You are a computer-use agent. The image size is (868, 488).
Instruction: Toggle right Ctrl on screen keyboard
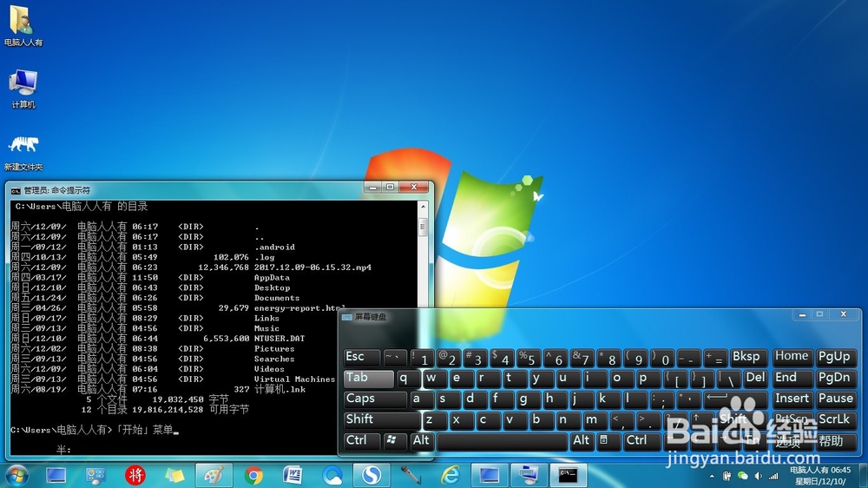coord(641,441)
